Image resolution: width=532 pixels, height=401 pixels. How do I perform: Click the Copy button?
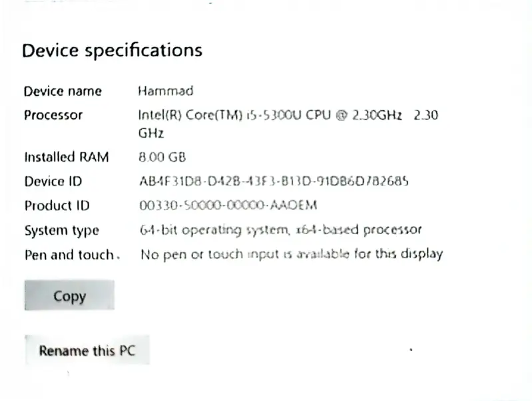pyautogui.click(x=69, y=296)
